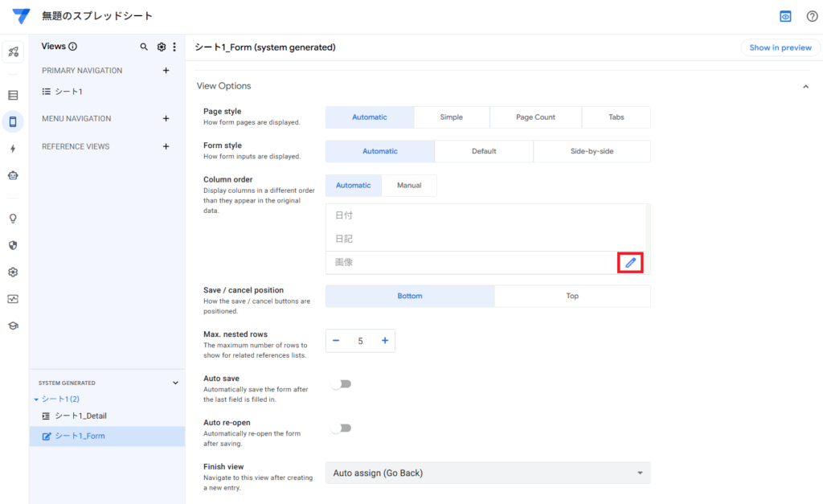Select the Tabs page style

point(616,117)
